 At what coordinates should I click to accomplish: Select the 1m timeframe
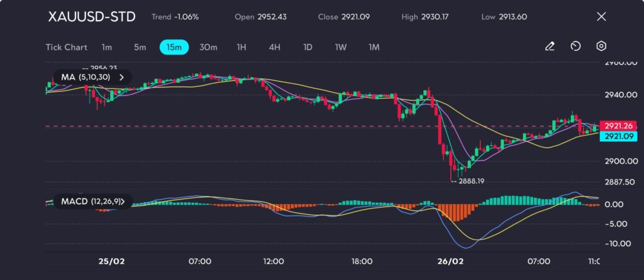click(107, 47)
